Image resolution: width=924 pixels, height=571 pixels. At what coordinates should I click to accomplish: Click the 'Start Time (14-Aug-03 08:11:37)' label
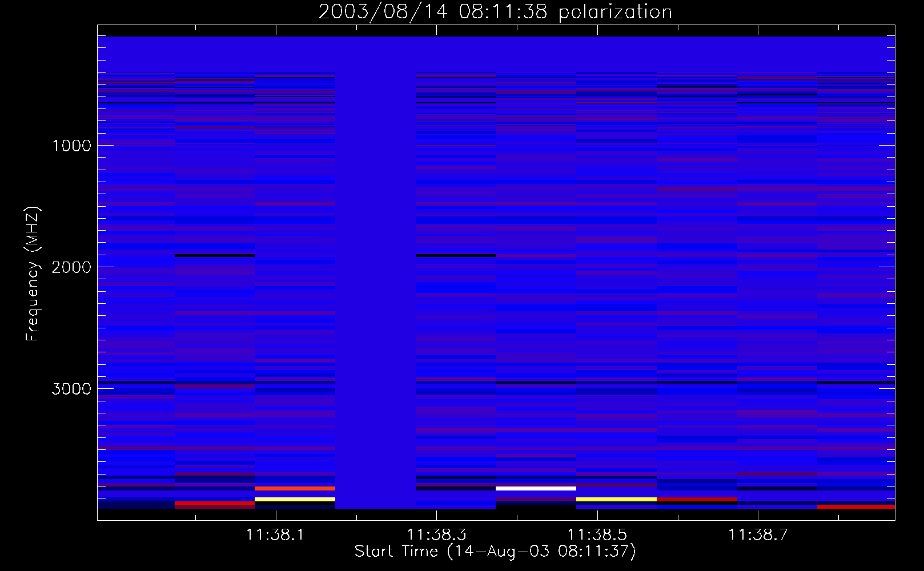click(495, 552)
